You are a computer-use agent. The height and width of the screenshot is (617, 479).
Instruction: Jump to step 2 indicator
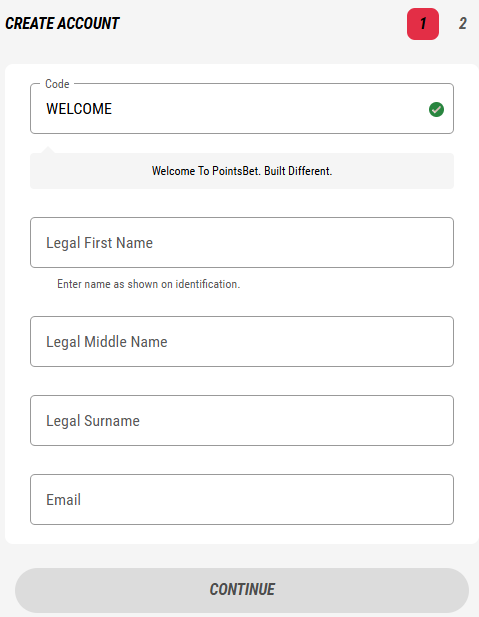pos(462,24)
